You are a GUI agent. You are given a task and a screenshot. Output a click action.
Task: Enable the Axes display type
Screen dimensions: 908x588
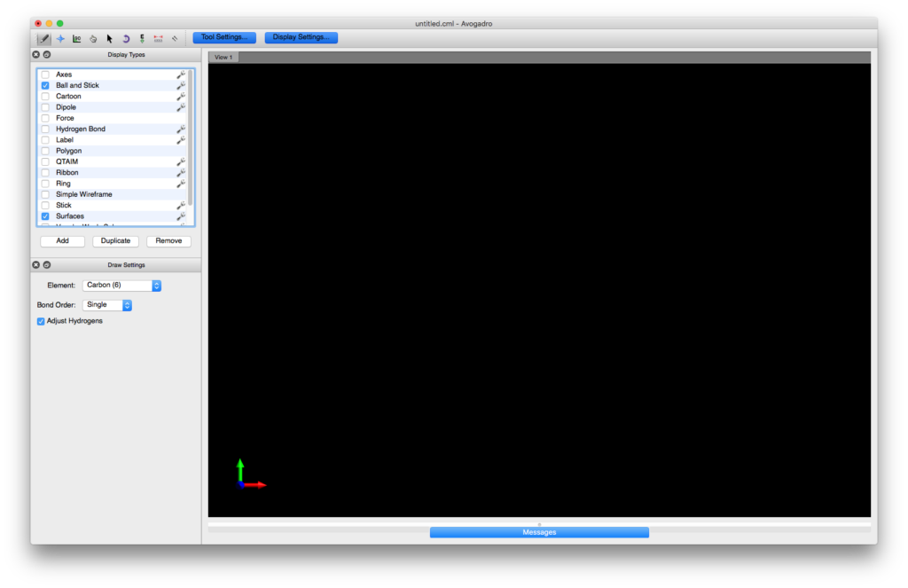(x=45, y=74)
